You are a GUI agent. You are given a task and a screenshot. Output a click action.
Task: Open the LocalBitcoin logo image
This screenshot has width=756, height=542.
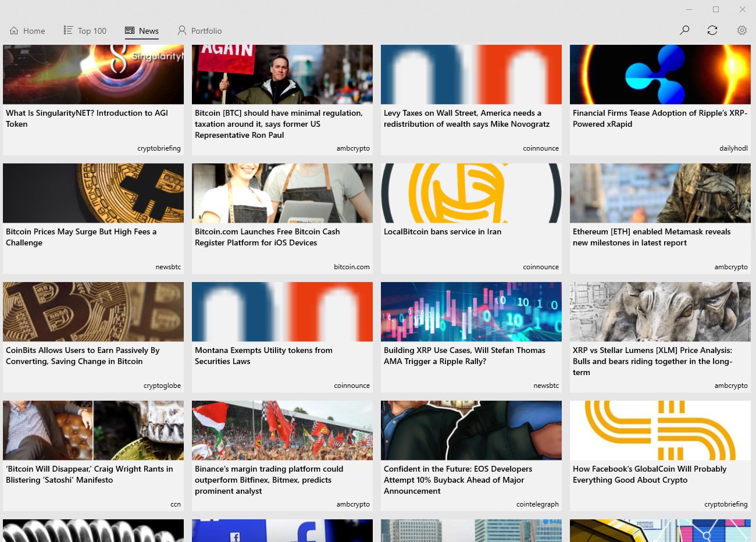[471, 193]
